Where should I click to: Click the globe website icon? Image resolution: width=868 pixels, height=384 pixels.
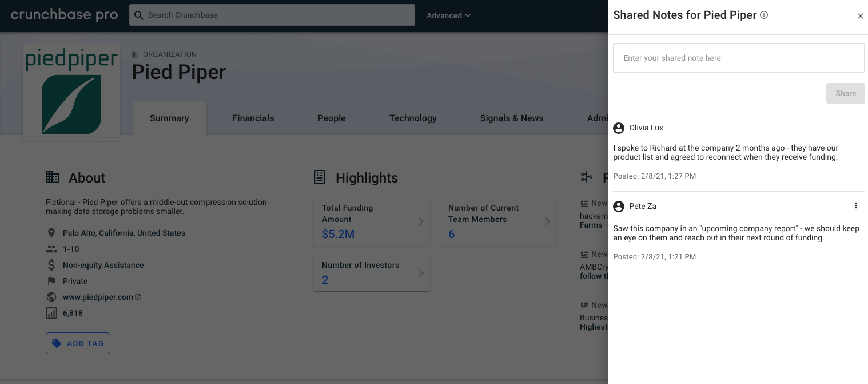pos(51,298)
